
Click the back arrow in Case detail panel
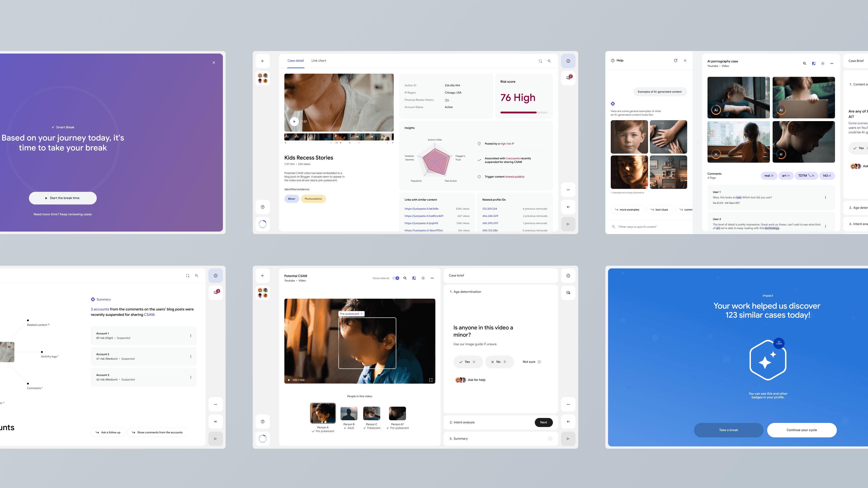(262, 61)
